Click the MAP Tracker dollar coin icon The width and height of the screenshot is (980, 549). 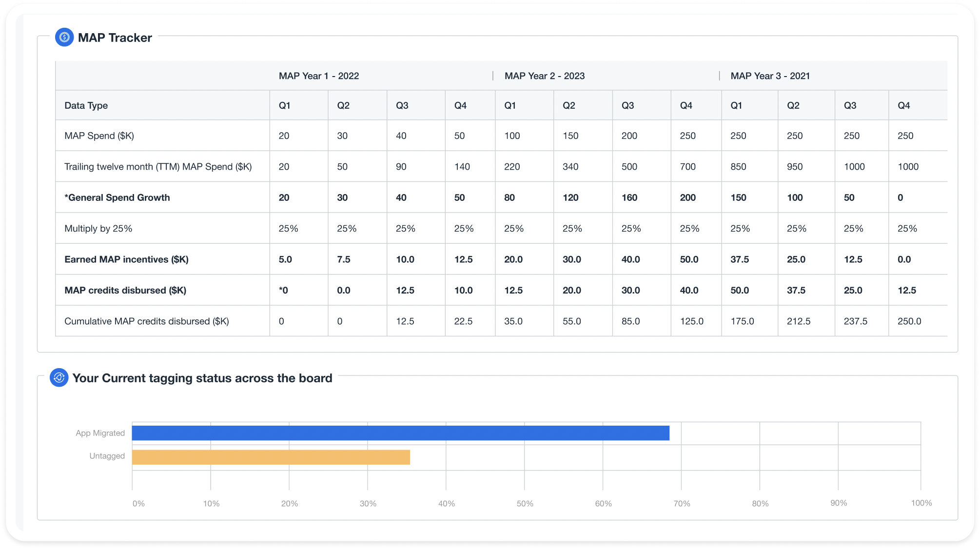64,38
